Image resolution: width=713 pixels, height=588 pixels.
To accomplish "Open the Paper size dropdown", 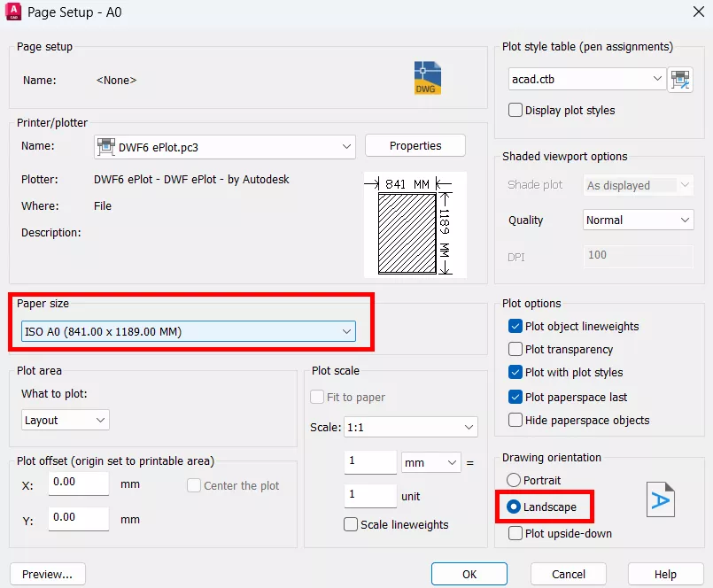I will [189, 332].
